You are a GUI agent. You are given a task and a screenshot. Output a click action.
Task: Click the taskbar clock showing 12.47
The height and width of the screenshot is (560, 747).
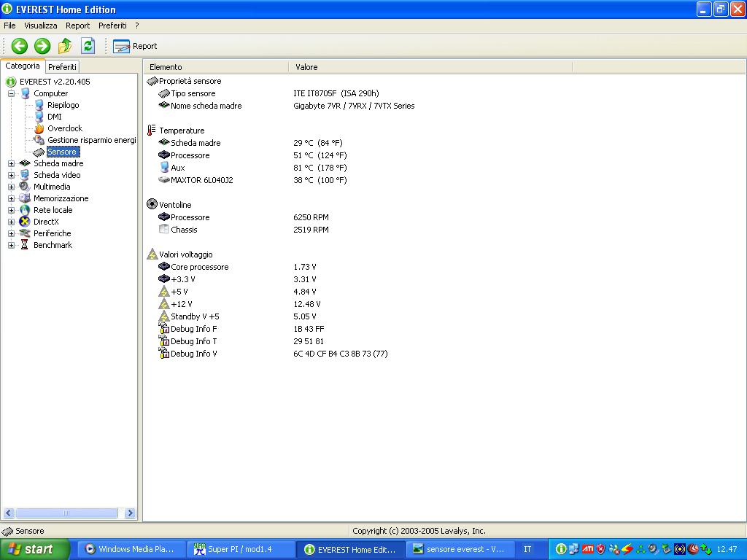(727, 549)
